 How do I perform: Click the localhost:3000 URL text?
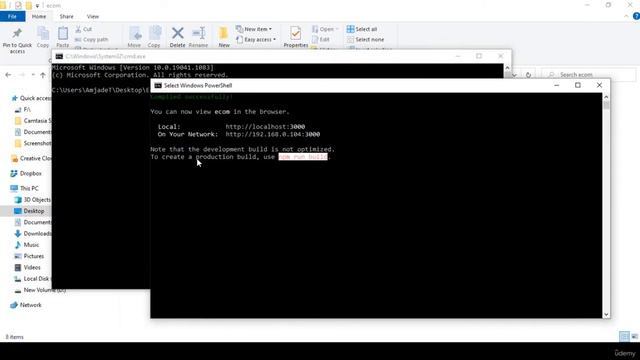[265, 127]
